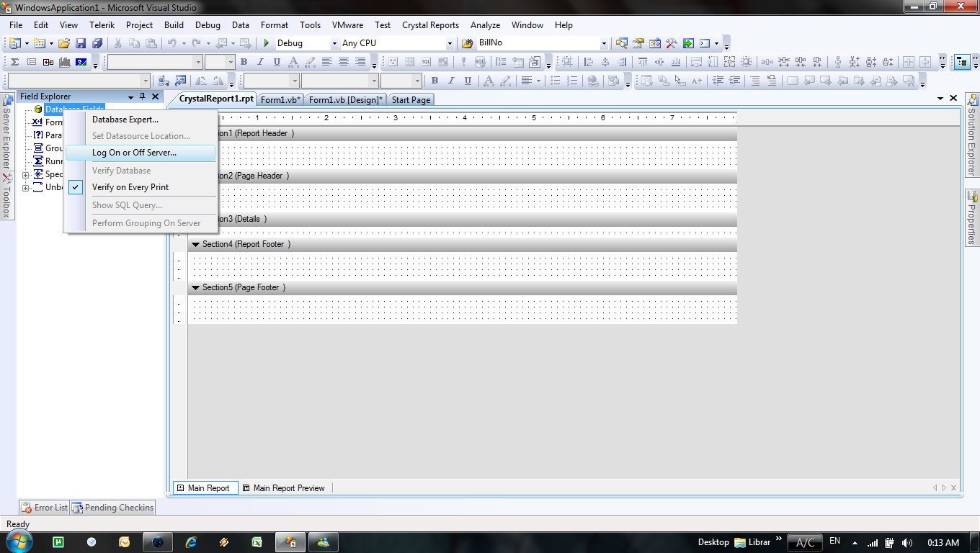Select the Main Report view
Viewport: 980px width, 553px height.
(x=205, y=488)
